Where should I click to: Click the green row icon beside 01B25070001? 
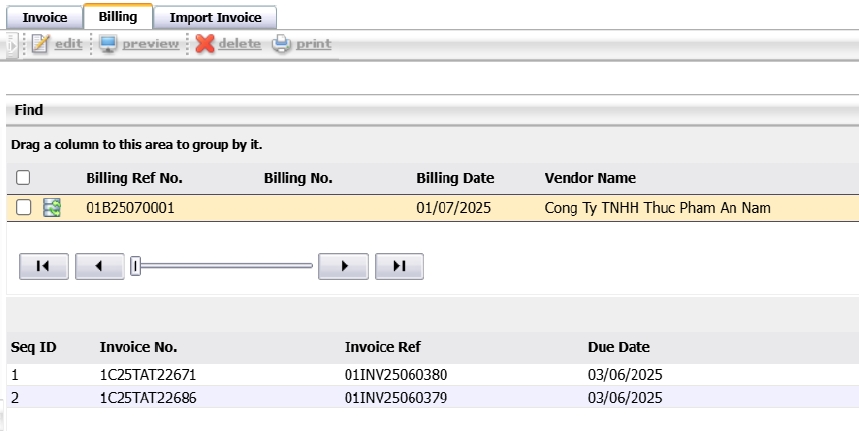(x=52, y=208)
